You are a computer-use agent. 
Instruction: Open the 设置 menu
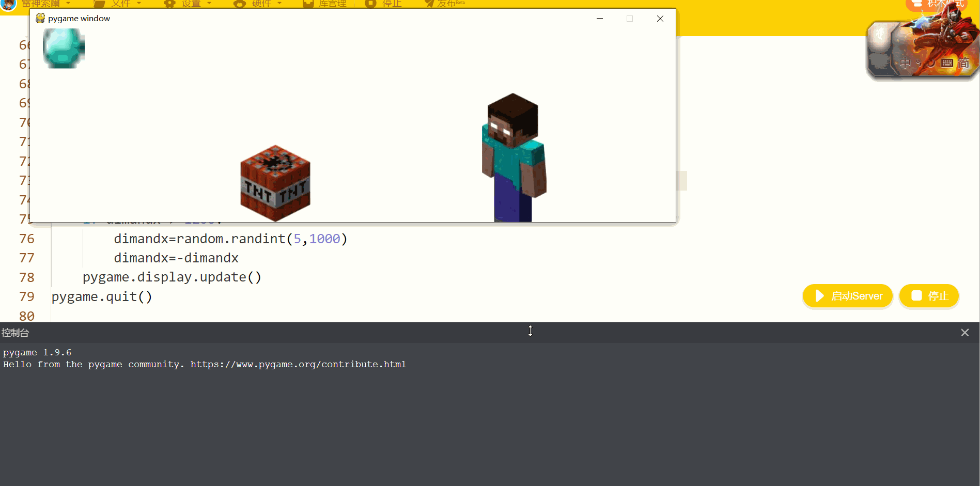click(188, 4)
